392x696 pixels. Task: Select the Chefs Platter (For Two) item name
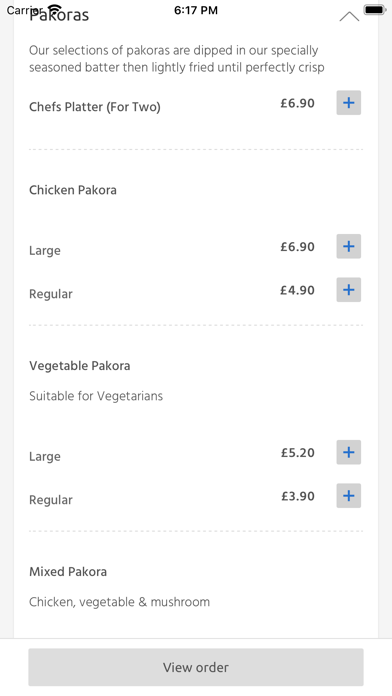tap(95, 107)
